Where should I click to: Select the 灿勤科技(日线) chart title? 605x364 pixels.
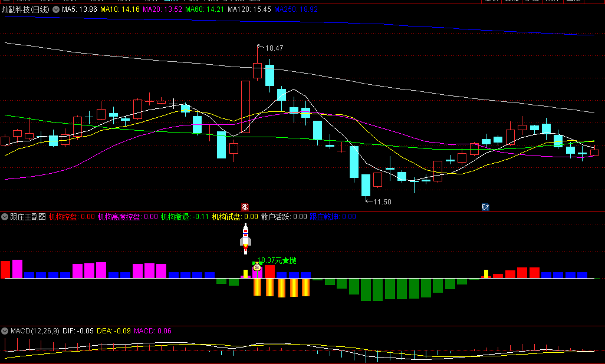click(25, 9)
